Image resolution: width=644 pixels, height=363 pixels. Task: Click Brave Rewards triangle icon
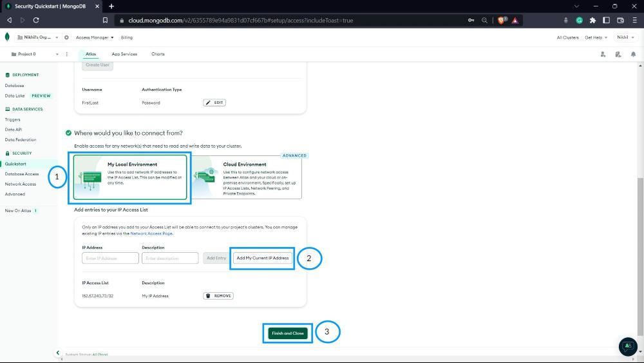[x=515, y=20]
